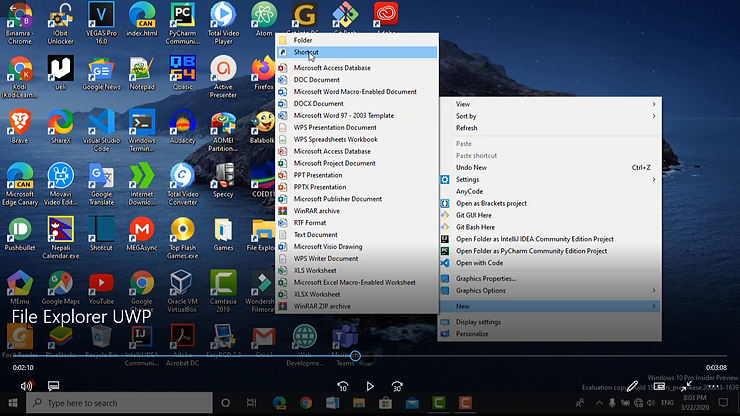Image resolution: width=740 pixels, height=416 pixels.
Task: Click Refresh in the context menu
Action: click(550, 128)
